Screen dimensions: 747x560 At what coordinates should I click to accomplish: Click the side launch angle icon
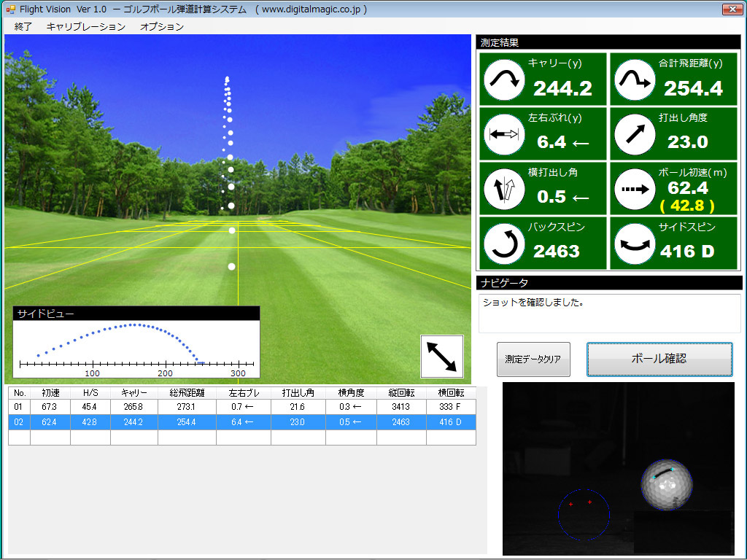point(504,189)
